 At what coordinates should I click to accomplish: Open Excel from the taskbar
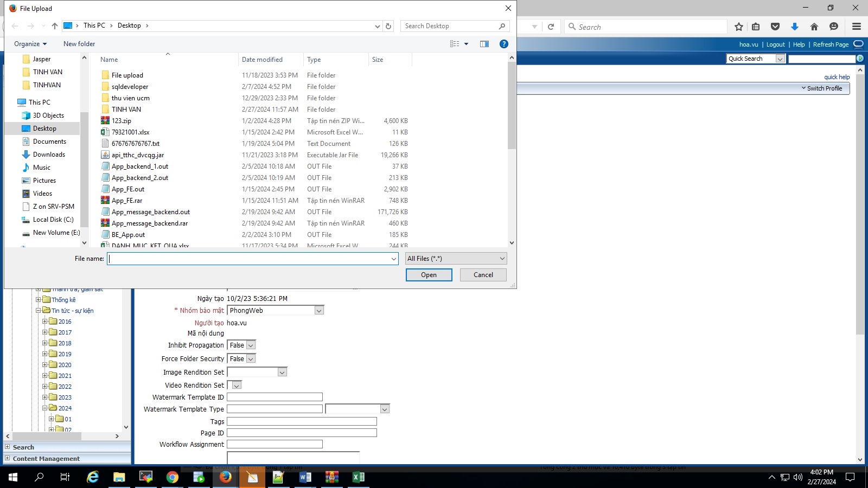pyautogui.click(x=358, y=477)
